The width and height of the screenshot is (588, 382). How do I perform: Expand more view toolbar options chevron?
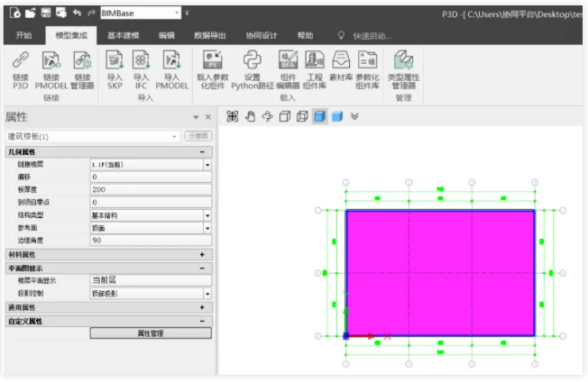[354, 116]
